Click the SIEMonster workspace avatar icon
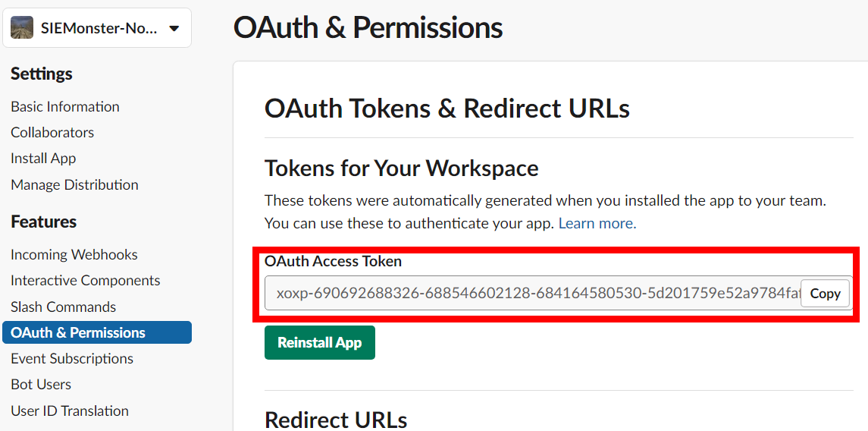This screenshot has width=868, height=431. coord(22,28)
